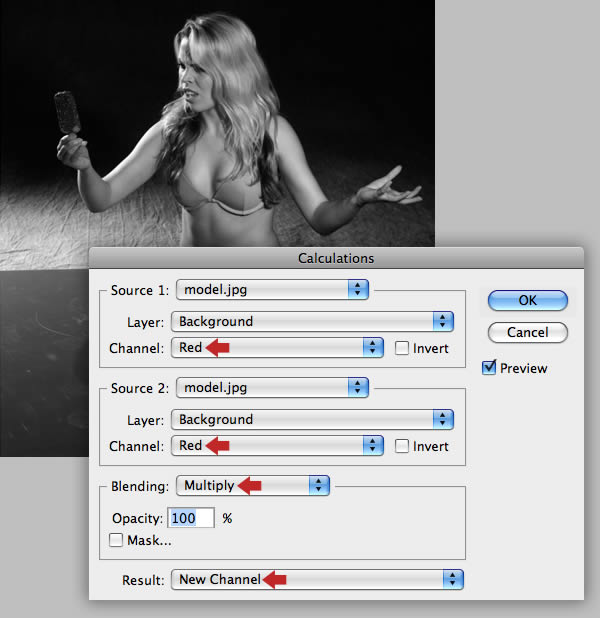The width and height of the screenshot is (600, 618).
Task: Open the Source 2 Channel dropdown
Action: [x=277, y=445]
